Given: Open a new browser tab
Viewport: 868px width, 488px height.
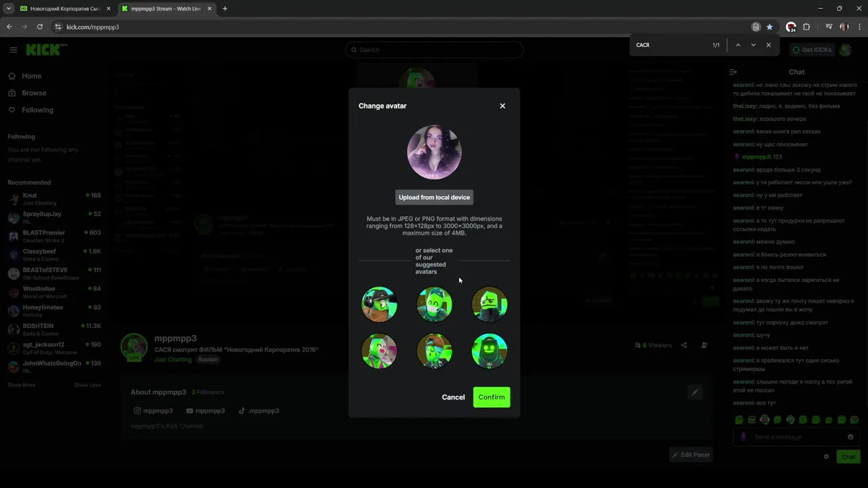Looking at the screenshot, I should 224,9.
